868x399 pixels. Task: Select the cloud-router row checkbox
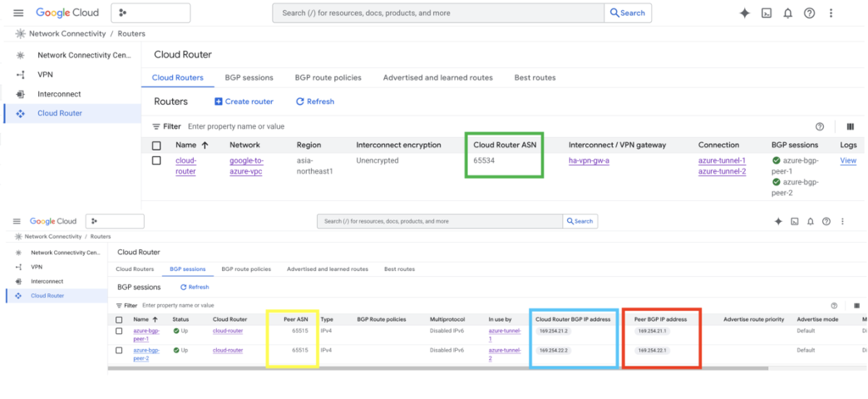pos(157,160)
